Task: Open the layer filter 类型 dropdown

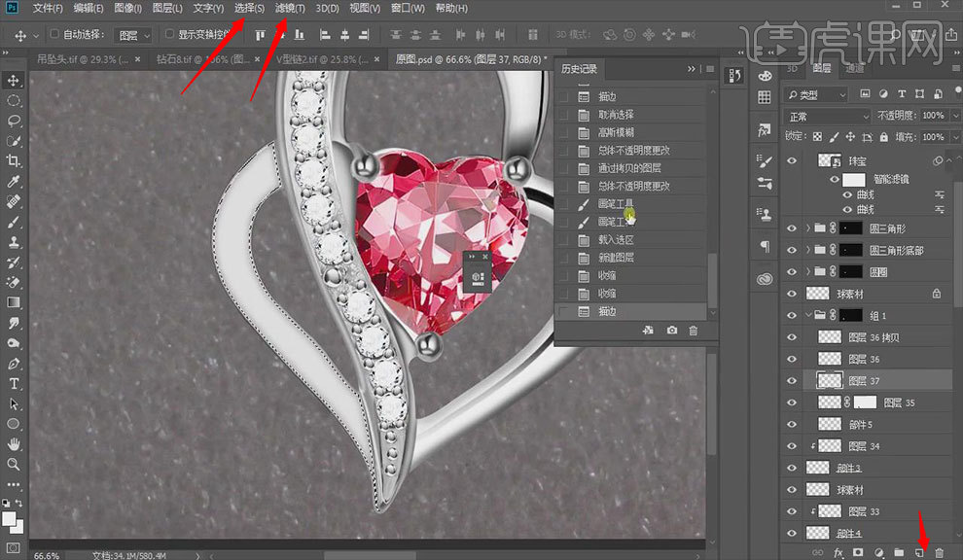Action: click(817, 95)
